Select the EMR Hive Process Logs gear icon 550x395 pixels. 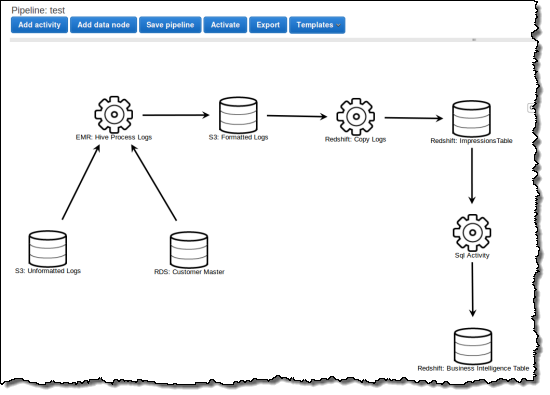(114, 114)
